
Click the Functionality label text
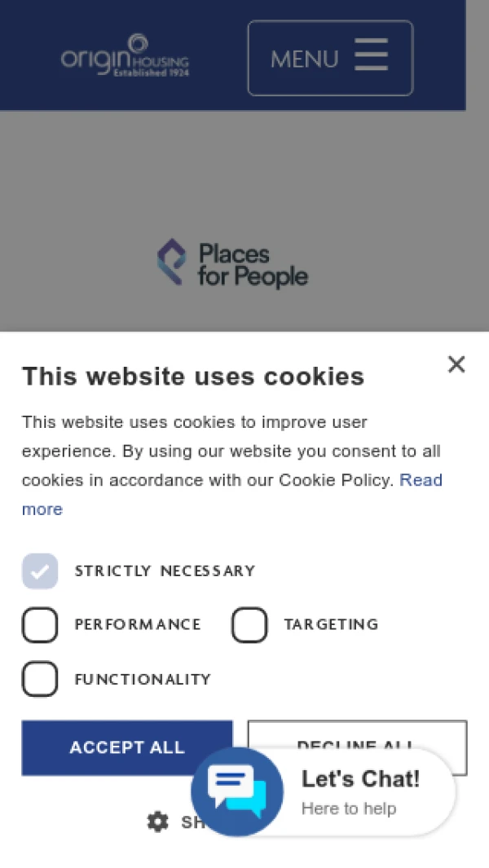pyautogui.click(x=143, y=680)
